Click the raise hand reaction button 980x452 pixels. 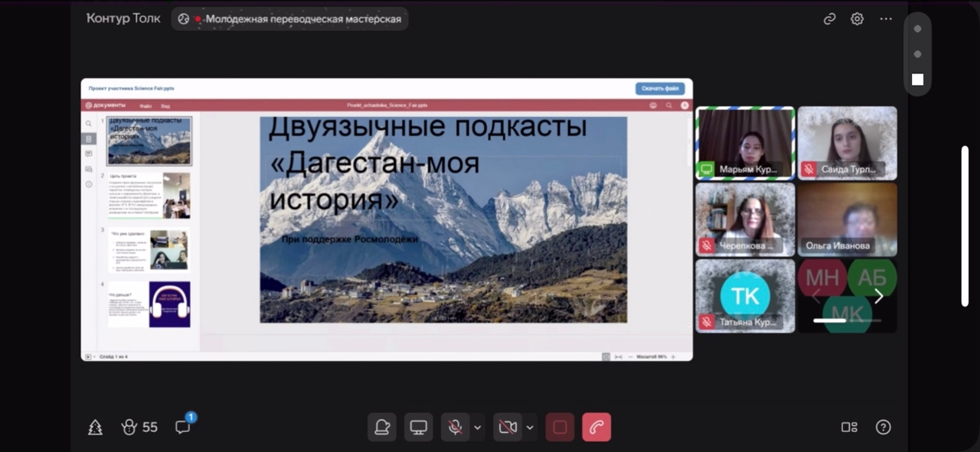point(381,427)
